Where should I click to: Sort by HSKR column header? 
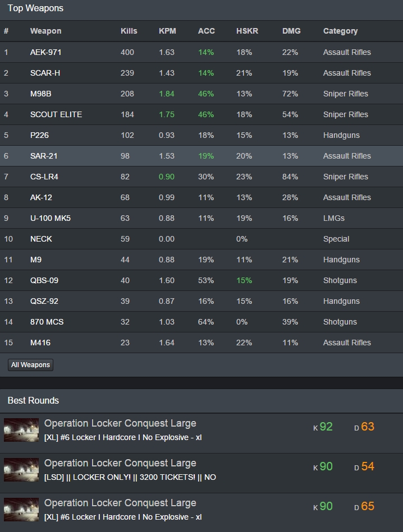pyautogui.click(x=247, y=31)
